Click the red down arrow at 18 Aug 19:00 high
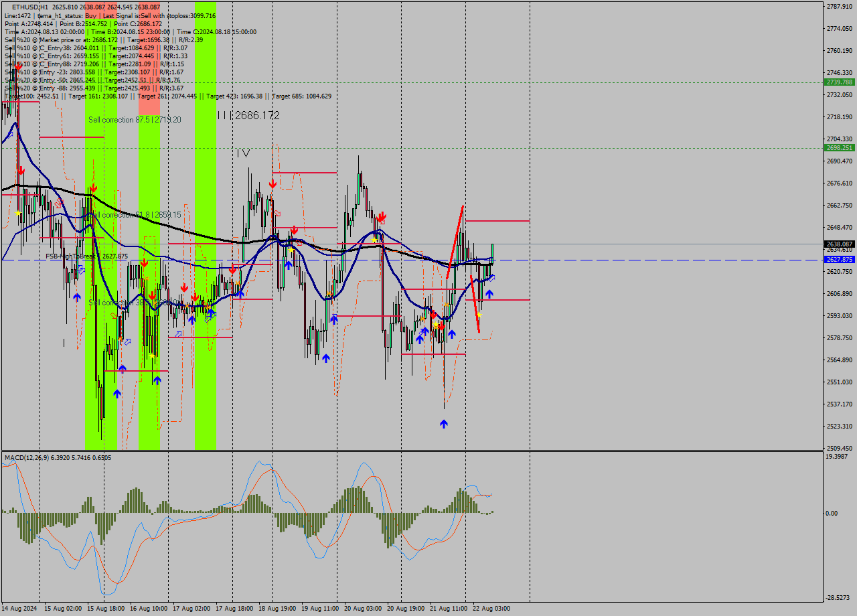 (x=272, y=183)
